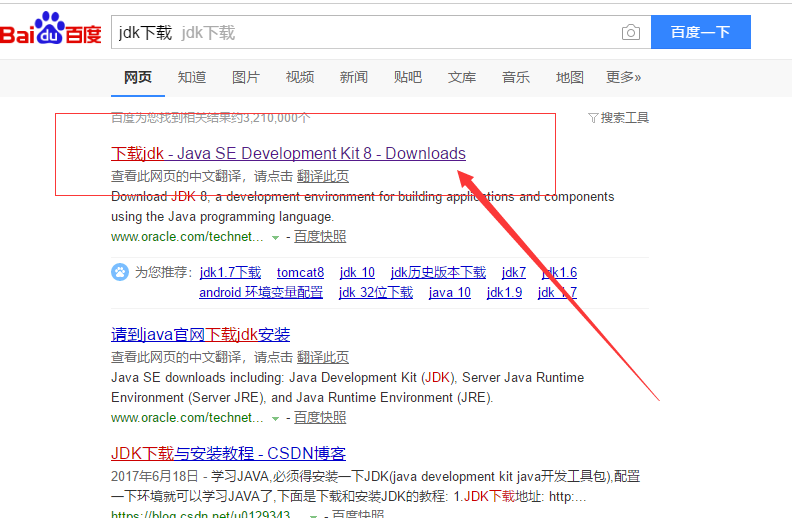Click Baidu paw recommendation icon
Screen dimensions: 792x518
120,272
